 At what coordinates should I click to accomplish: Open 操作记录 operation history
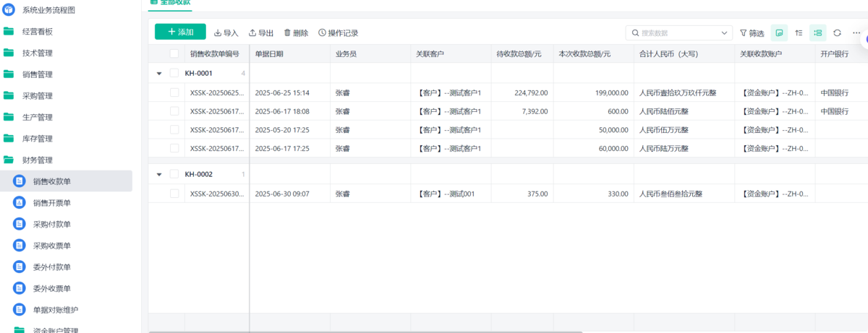(338, 33)
